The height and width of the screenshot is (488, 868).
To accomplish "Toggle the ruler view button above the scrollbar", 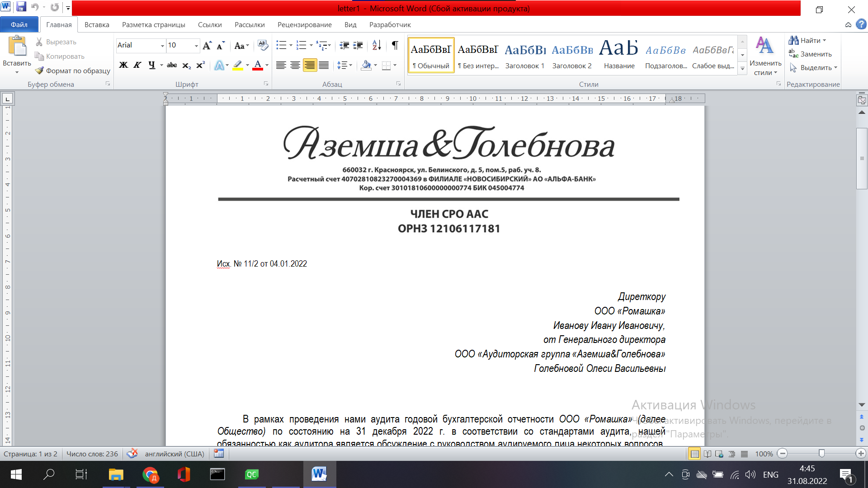I will [x=862, y=100].
